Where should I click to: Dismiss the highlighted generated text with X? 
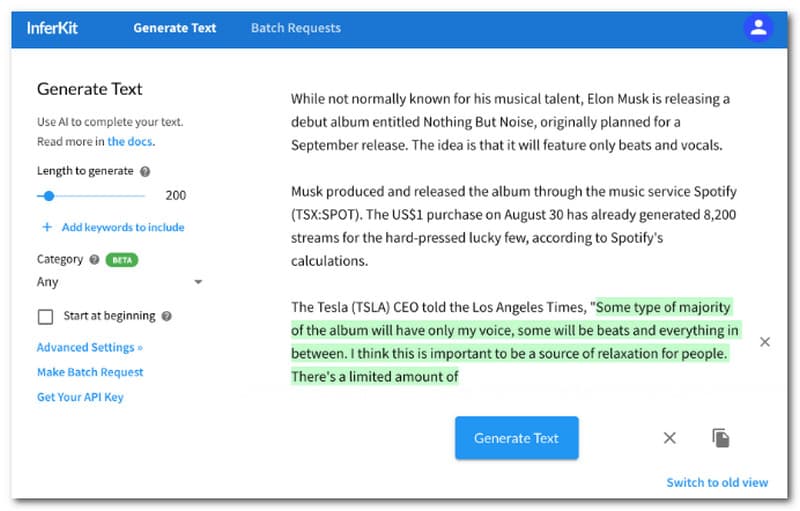(x=764, y=342)
